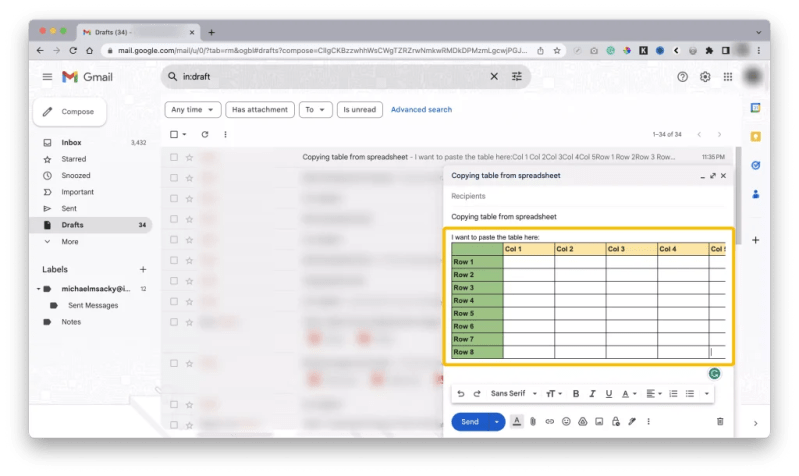The image size is (799, 476).
Task: Open the list More options three dots
Action: pos(225,135)
